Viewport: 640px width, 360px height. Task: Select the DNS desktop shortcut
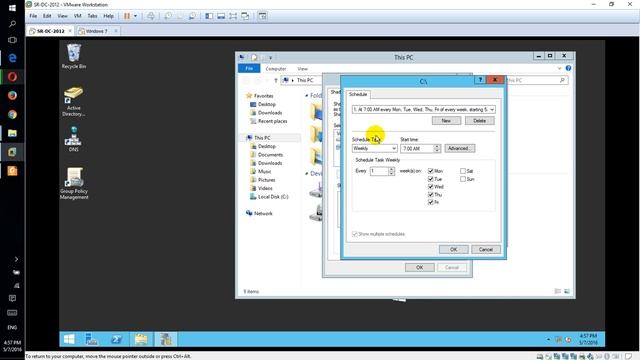coord(73,139)
